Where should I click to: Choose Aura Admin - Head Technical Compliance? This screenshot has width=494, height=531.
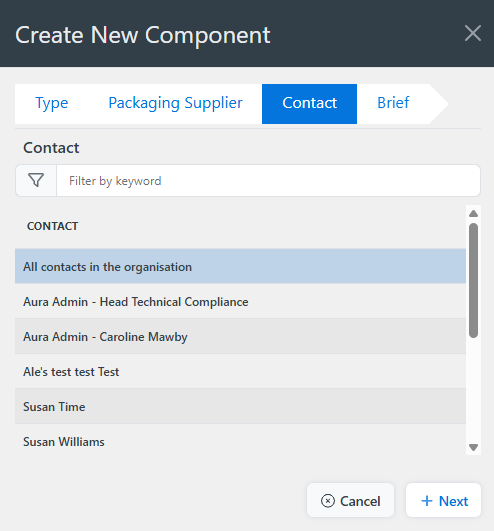click(x=240, y=301)
